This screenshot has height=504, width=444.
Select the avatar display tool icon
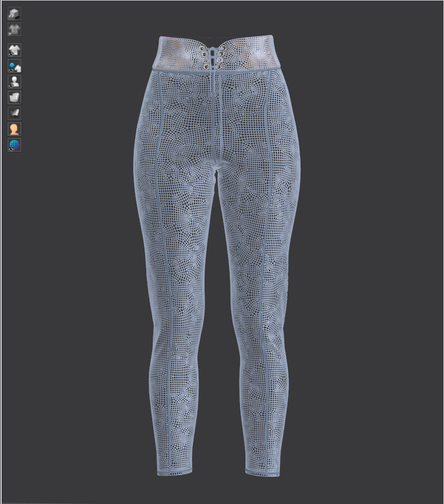point(14,81)
